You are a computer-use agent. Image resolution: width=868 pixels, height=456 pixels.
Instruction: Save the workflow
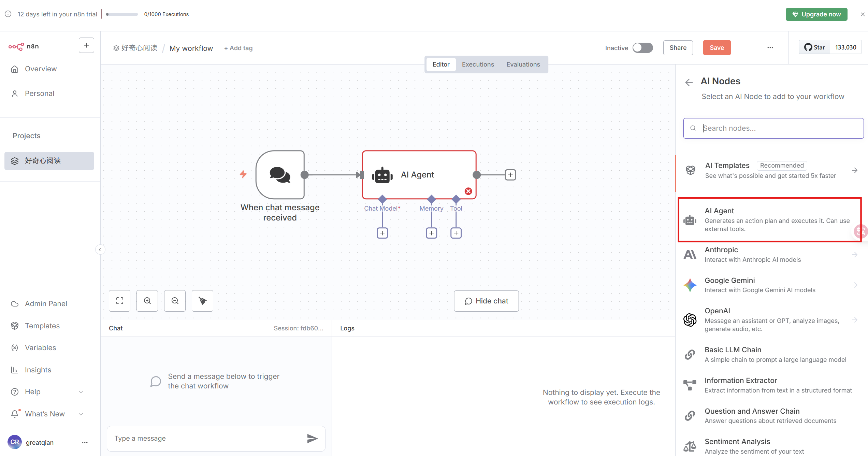717,48
